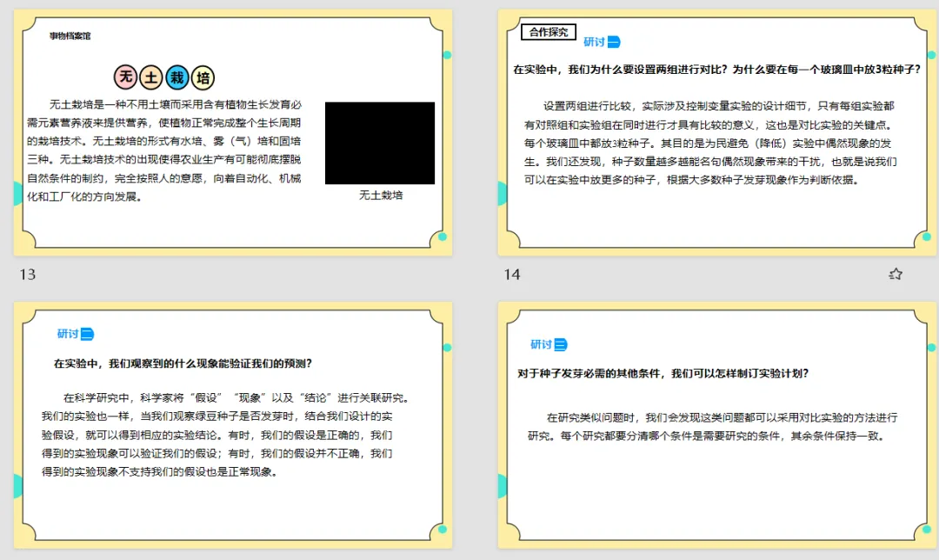Click the 无土栽培 caption under the black image
The width and height of the screenshot is (939, 560).
coord(381,196)
